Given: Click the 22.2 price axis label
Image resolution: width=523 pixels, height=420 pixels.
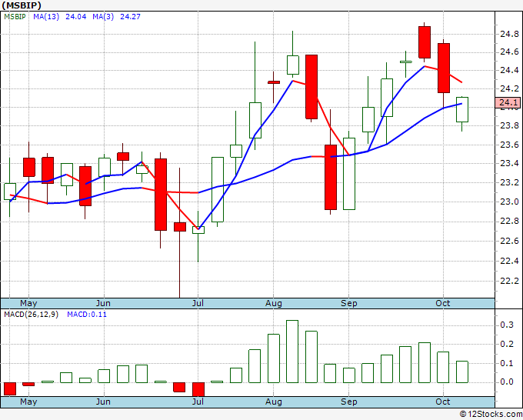Looking at the screenshot, I should [x=509, y=281].
